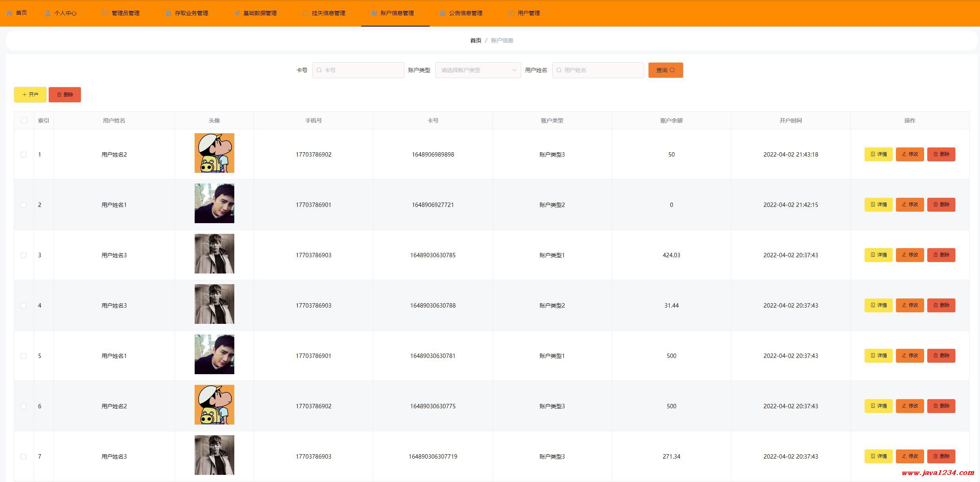Image resolution: width=980 pixels, height=482 pixels.
Task: Open the 账户类型 dropdown filter
Action: 478,70
